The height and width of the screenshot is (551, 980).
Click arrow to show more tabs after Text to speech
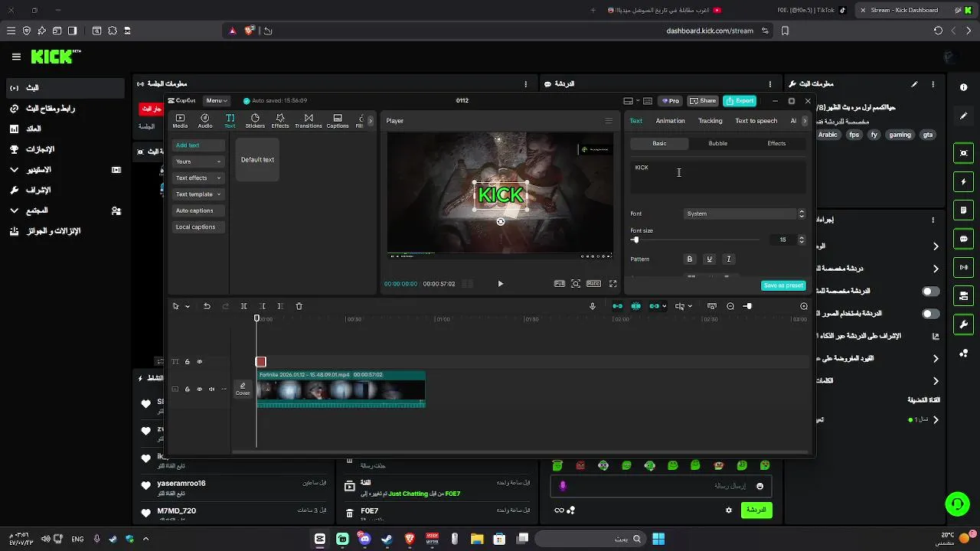[x=804, y=121]
